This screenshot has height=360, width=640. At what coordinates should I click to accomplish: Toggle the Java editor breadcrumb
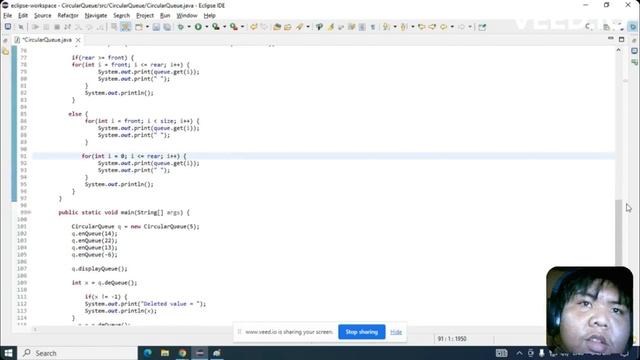(x=320, y=27)
